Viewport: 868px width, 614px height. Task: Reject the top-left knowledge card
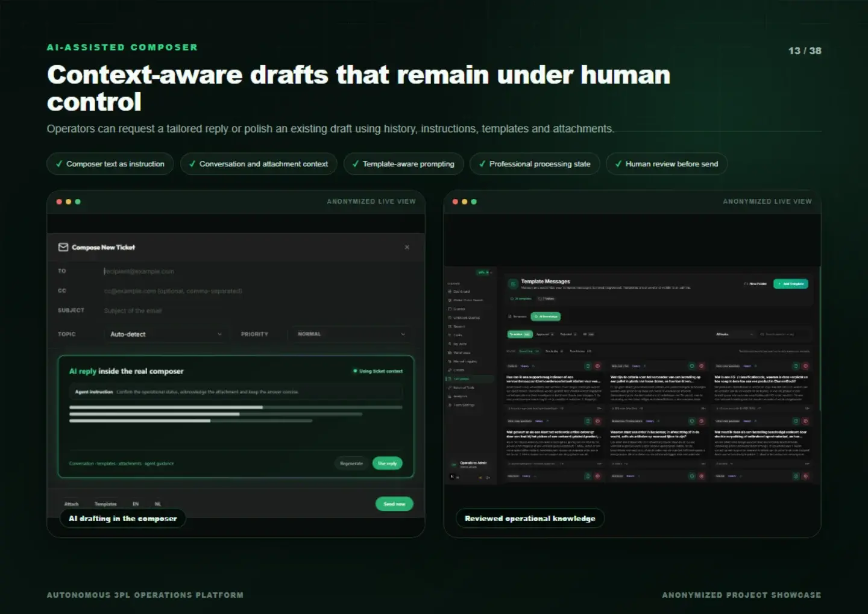tap(598, 366)
